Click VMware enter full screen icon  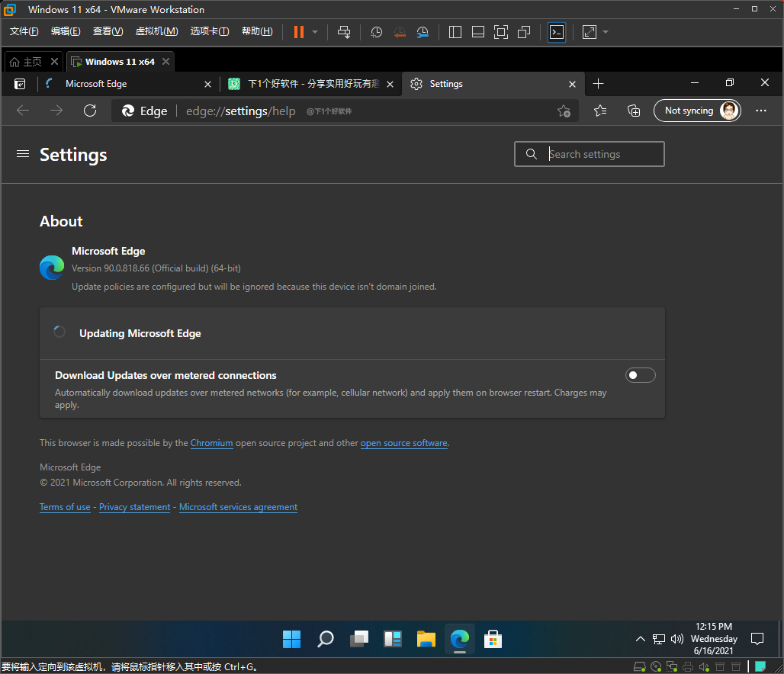(500, 32)
